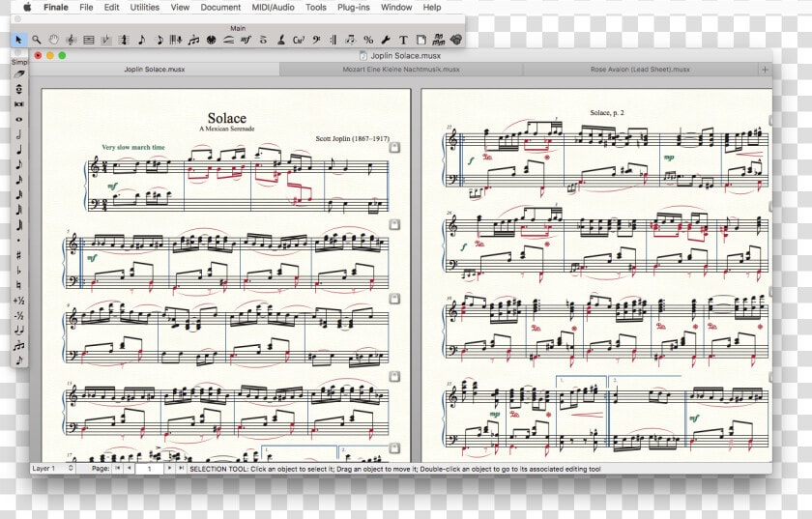
Task: Select the half step down tool
Action: click(19, 315)
